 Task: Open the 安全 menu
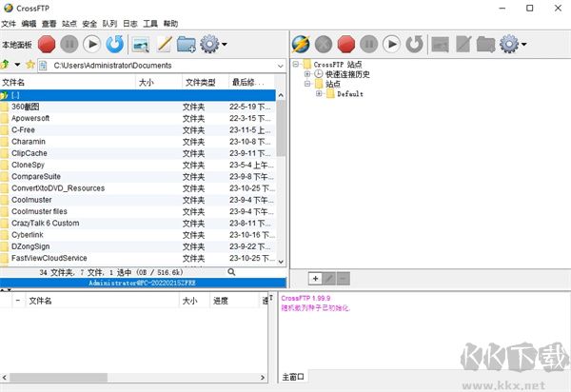tap(89, 24)
